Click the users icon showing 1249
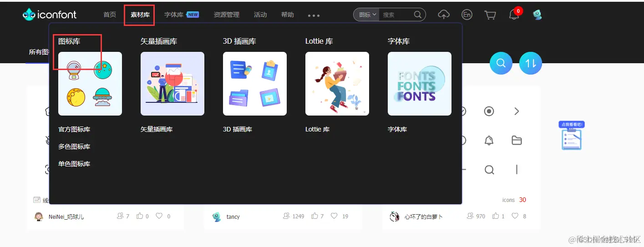 pyautogui.click(x=286, y=216)
